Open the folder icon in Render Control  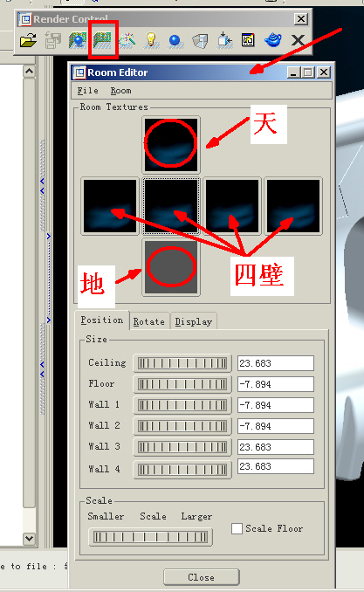click(x=28, y=40)
